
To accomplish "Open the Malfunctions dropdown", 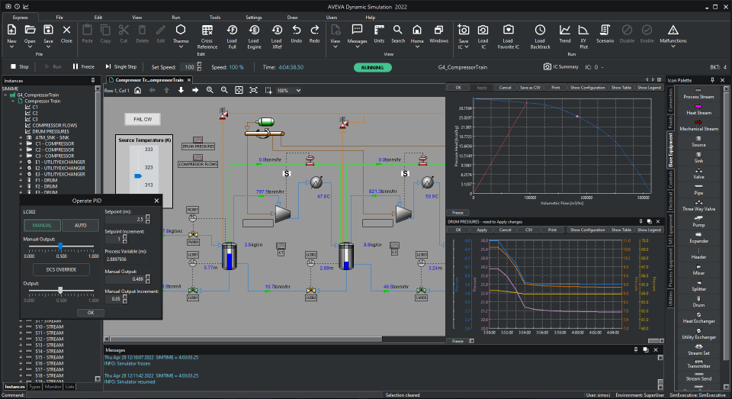I will [673, 47].
